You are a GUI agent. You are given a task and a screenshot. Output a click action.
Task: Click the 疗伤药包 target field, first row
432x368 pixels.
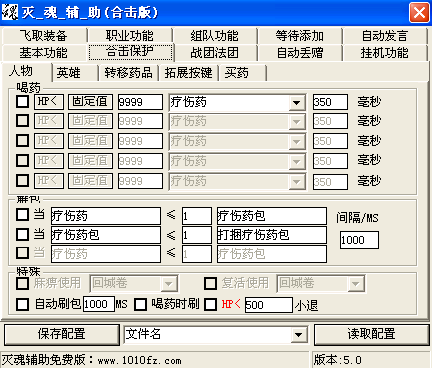point(272,216)
